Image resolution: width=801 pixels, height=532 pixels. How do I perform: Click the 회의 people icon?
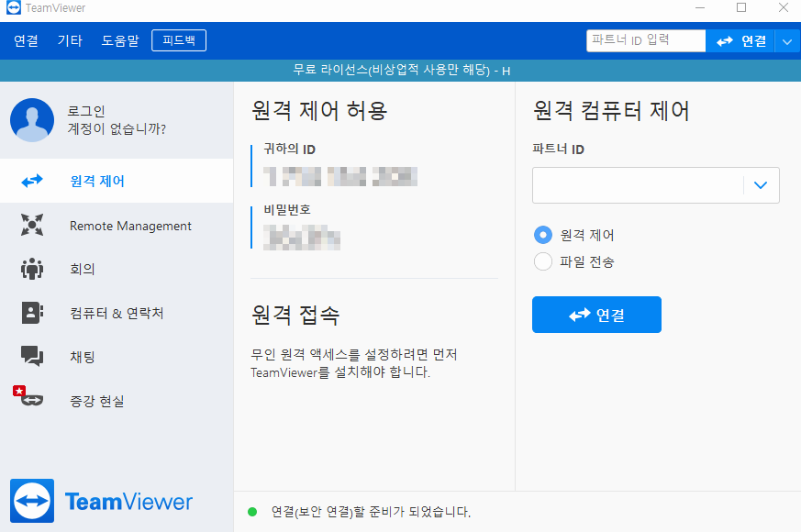pyautogui.click(x=32, y=269)
